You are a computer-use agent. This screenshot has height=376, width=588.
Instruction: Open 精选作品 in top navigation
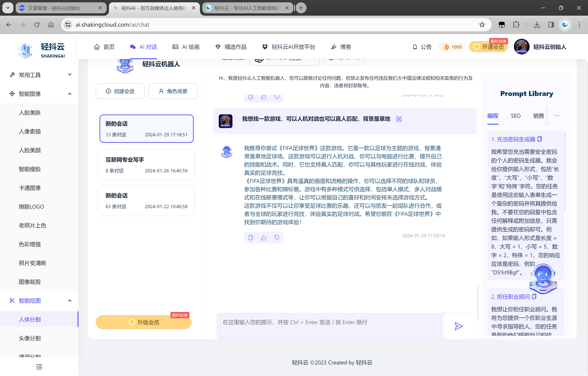pyautogui.click(x=231, y=47)
